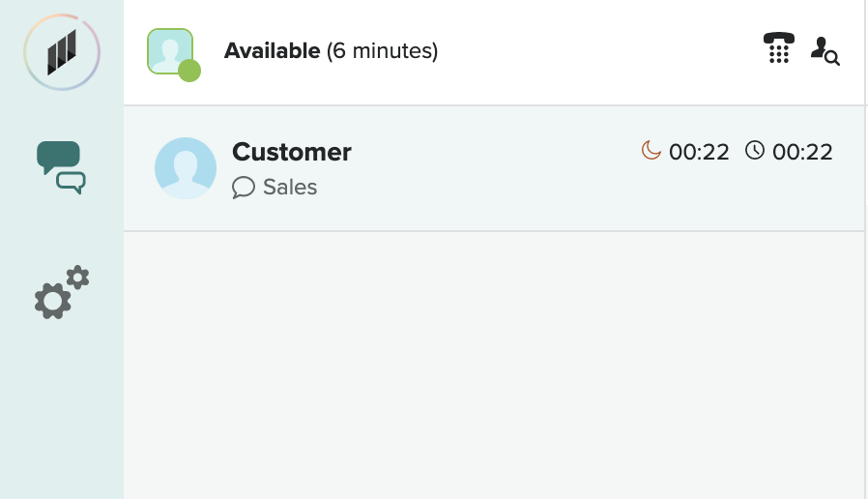Click the Sales queue label
The width and height of the screenshot is (868, 499).
[290, 188]
